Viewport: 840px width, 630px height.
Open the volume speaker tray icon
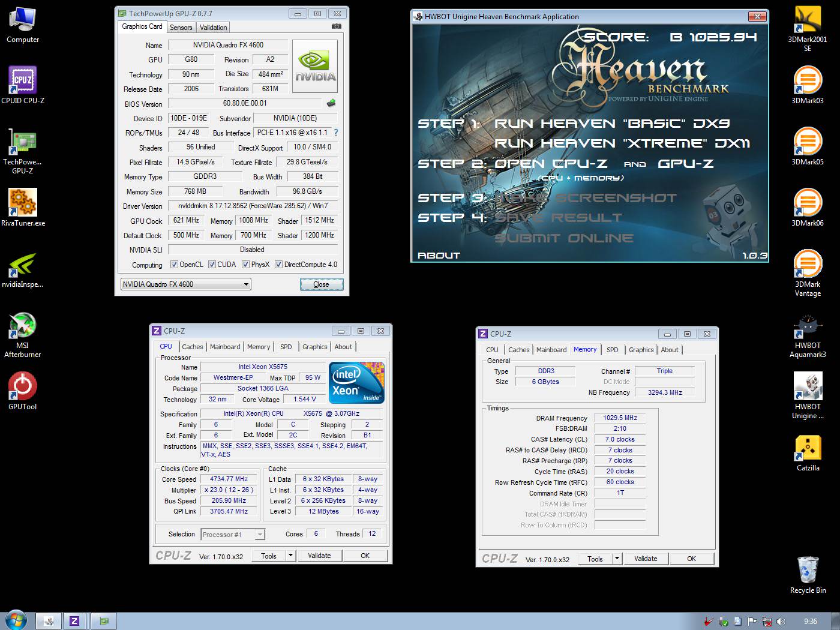pyautogui.click(x=781, y=622)
